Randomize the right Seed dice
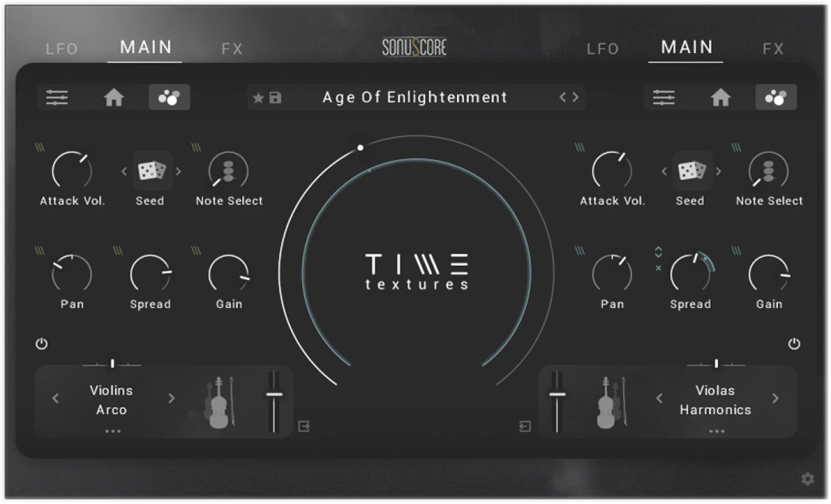This screenshot has height=504, width=831. click(x=692, y=171)
